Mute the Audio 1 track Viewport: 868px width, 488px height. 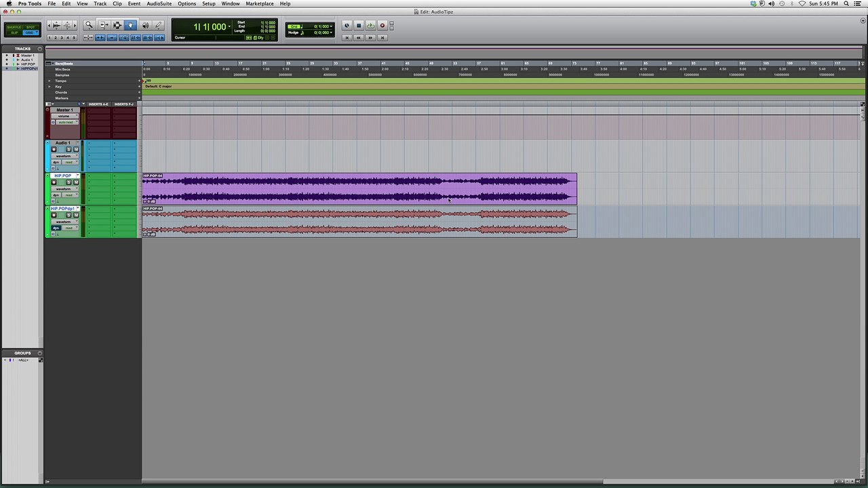76,149
